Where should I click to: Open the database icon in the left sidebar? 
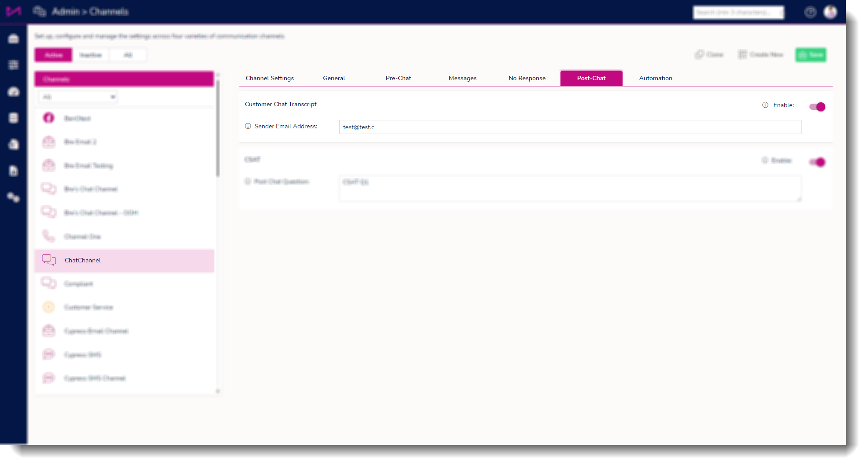(x=14, y=118)
